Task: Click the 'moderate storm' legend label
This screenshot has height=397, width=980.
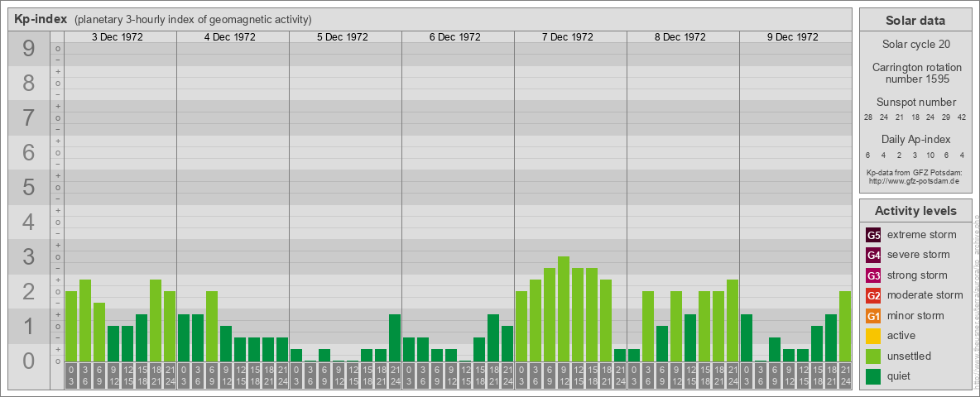Action: pos(925,295)
